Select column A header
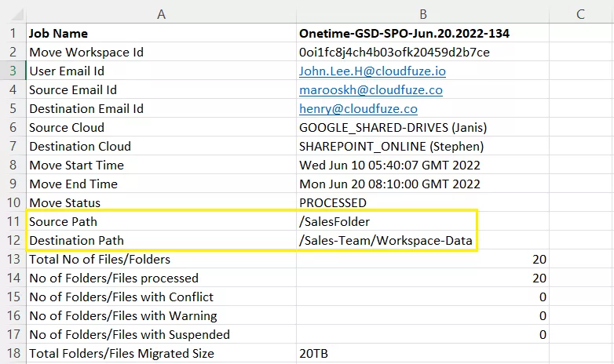 tap(161, 14)
